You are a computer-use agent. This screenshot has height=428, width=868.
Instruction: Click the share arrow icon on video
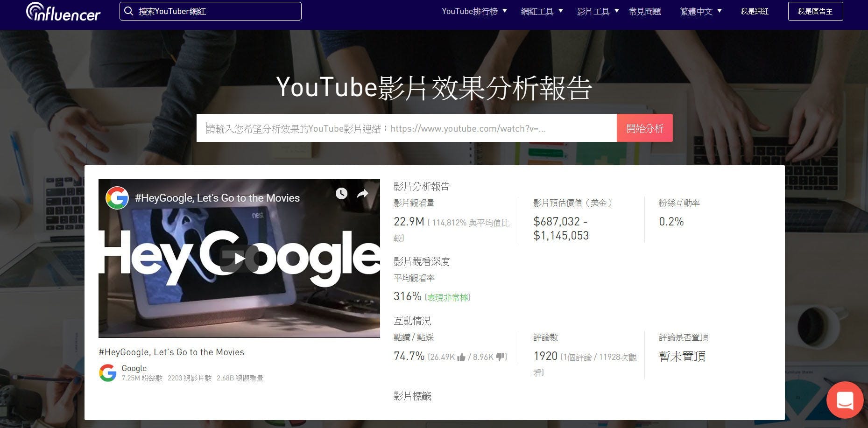coord(363,193)
